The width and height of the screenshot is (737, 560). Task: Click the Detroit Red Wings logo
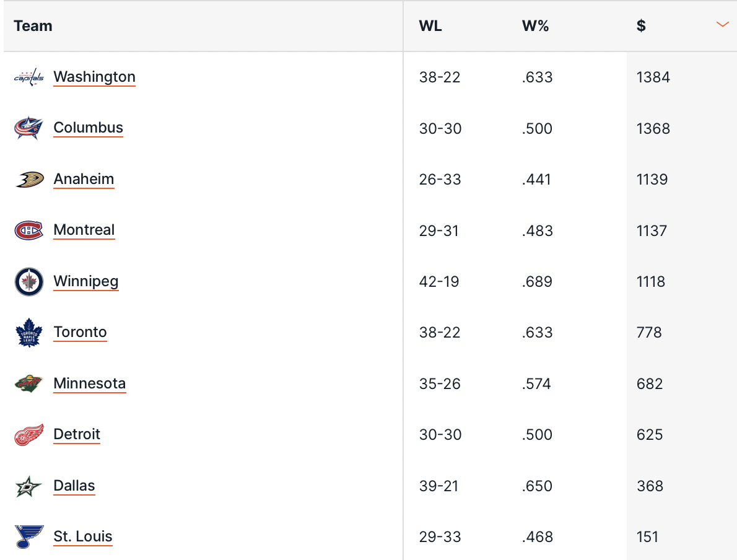pos(29,435)
